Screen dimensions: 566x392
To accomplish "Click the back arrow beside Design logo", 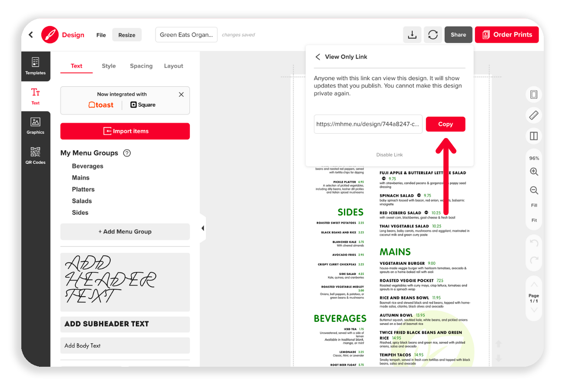I will (x=30, y=35).
